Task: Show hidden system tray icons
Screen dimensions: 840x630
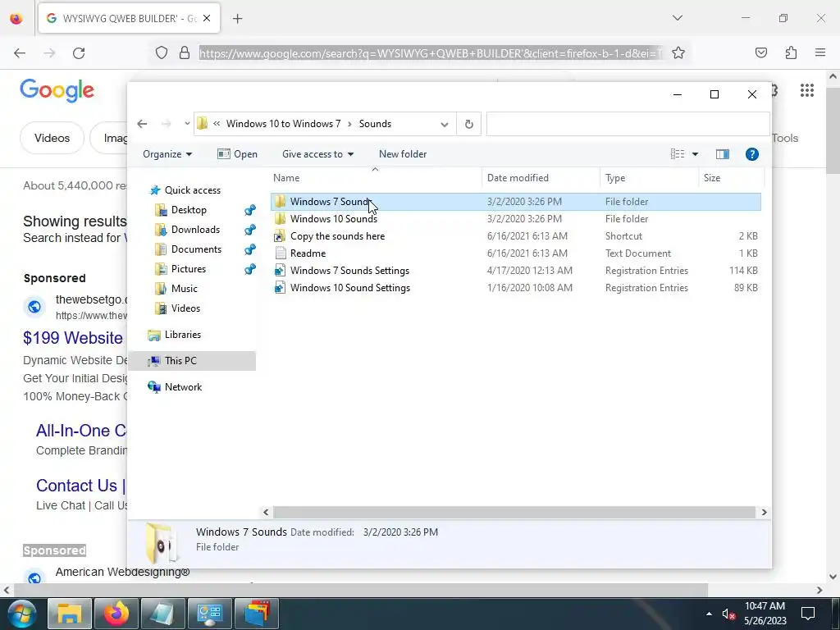Action: [709, 614]
